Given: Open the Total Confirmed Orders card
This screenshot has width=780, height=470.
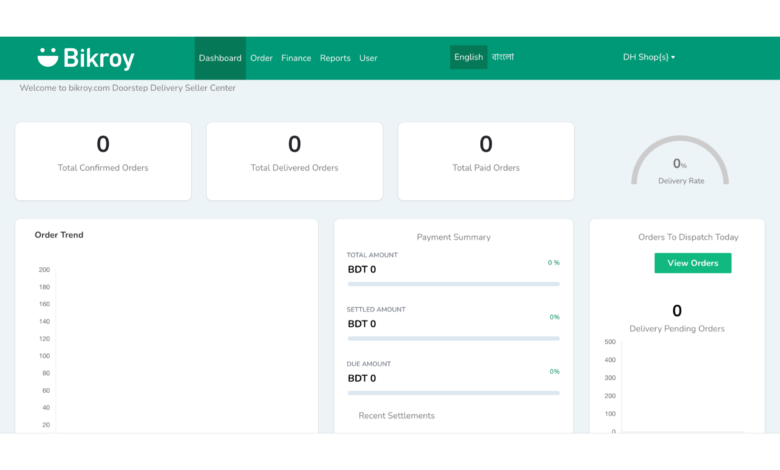Looking at the screenshot, I should (103, 162).
